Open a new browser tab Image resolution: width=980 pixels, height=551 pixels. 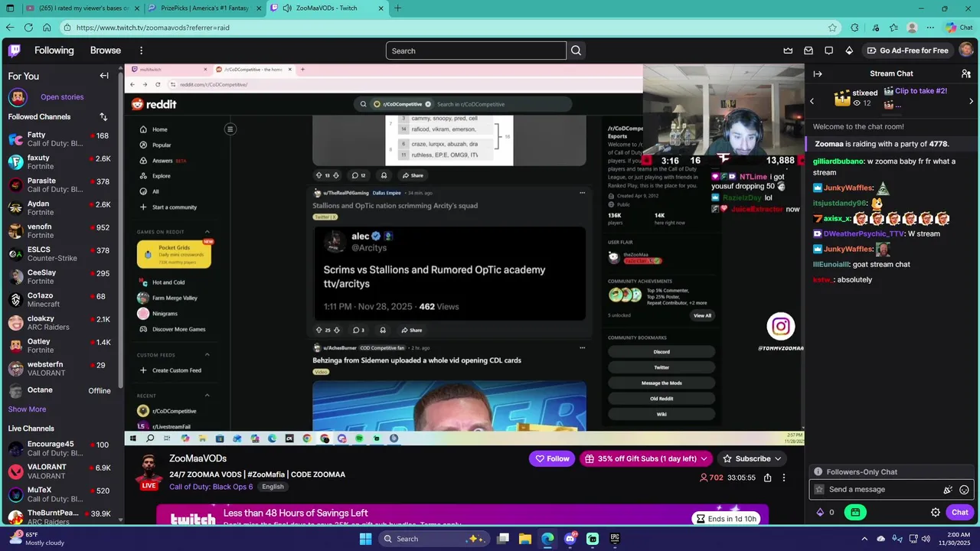click(x=397, y=8)
